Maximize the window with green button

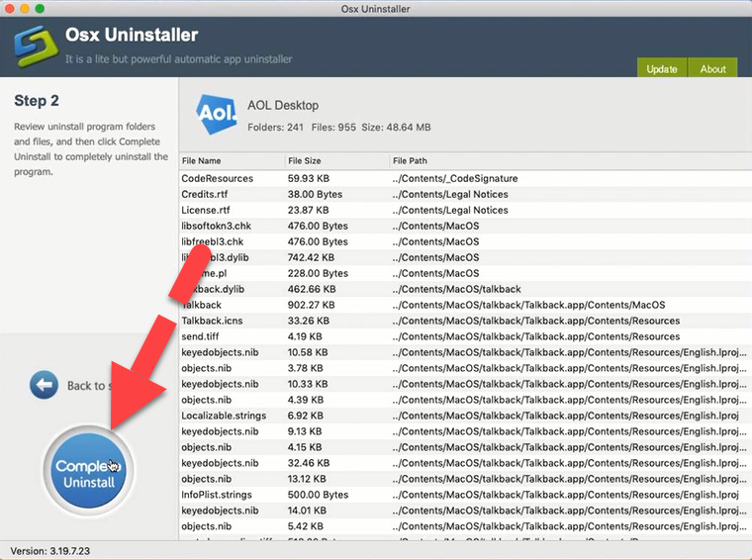coord(40,8)
